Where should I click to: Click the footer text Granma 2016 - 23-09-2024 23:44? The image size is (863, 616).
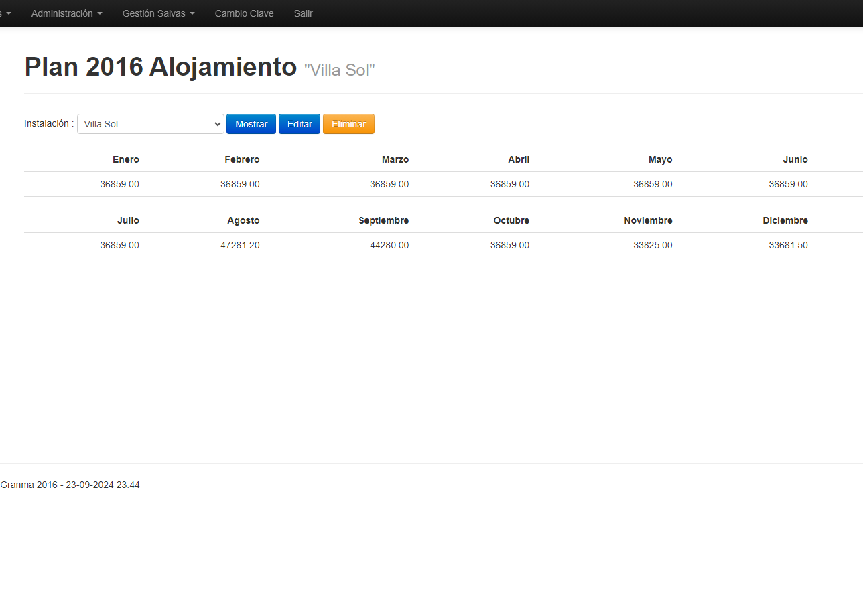70,485
